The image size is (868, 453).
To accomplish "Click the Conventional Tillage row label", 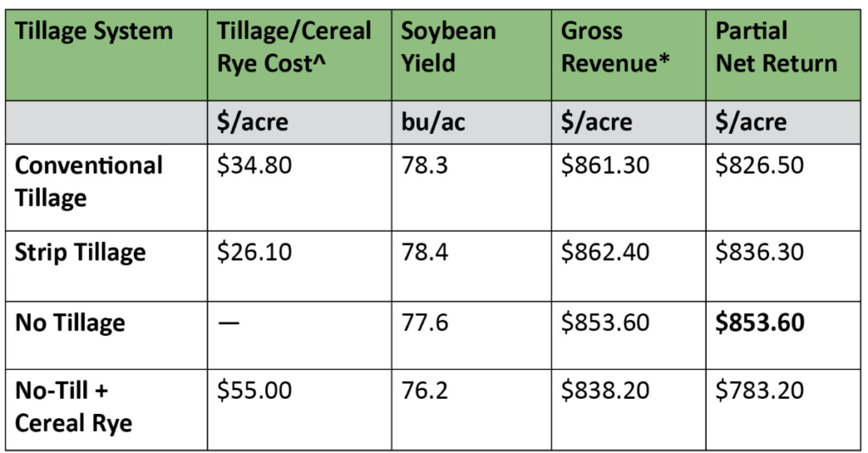I will click(x=89, y=181).
